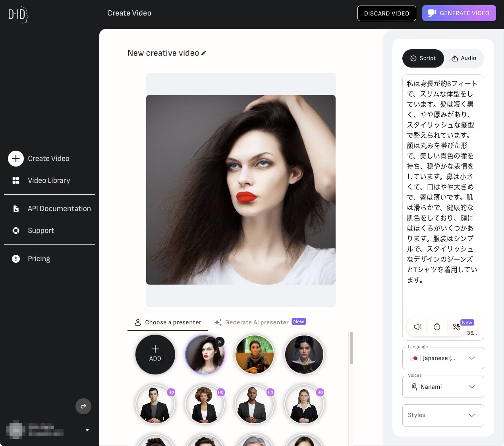
Task: Switch to the Generate AI presenter tab
Action: pos(257,322)
